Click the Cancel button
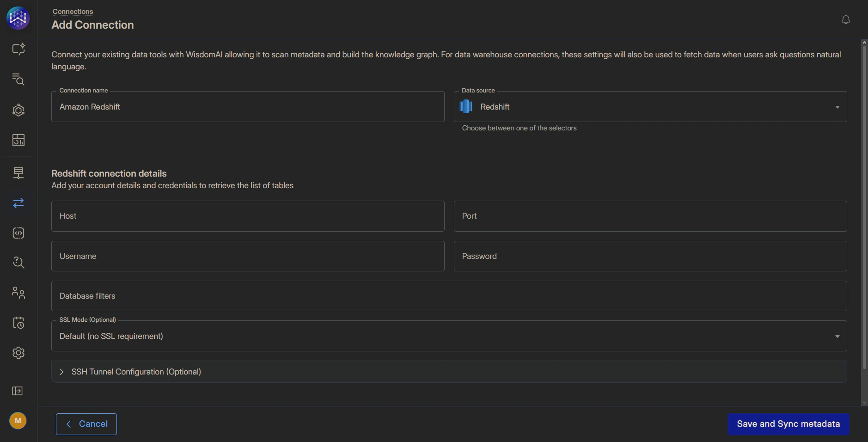868x442 pixels. point(86,424)
